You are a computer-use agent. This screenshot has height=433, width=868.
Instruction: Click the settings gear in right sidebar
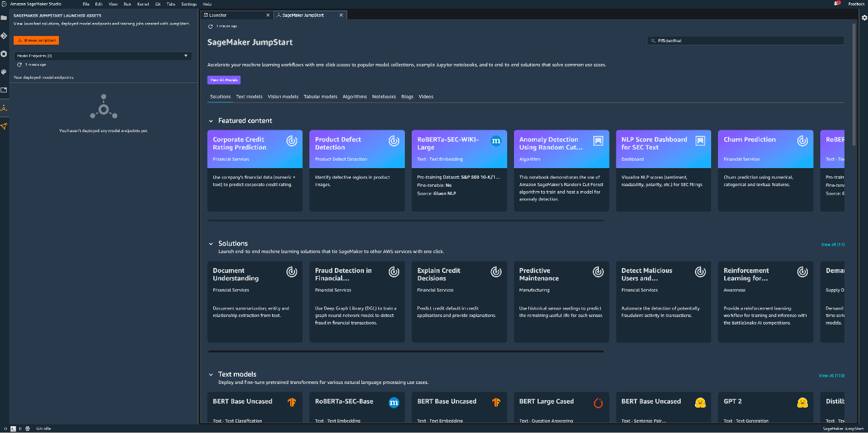(x=864, y=18)
